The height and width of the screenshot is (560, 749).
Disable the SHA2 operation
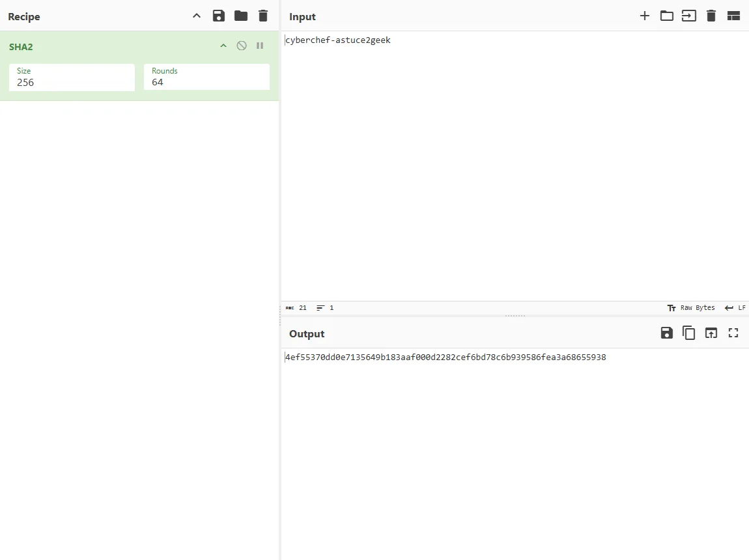[x=242, y=46]
